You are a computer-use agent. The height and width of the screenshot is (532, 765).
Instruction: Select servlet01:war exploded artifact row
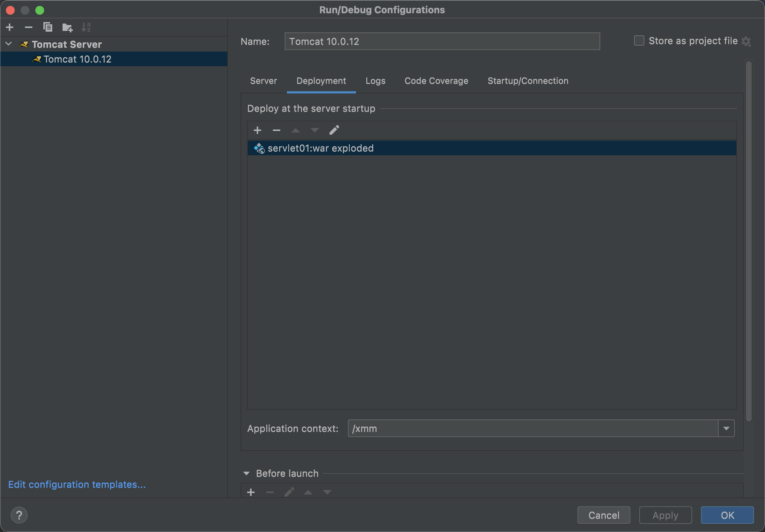tap(492, 148)
